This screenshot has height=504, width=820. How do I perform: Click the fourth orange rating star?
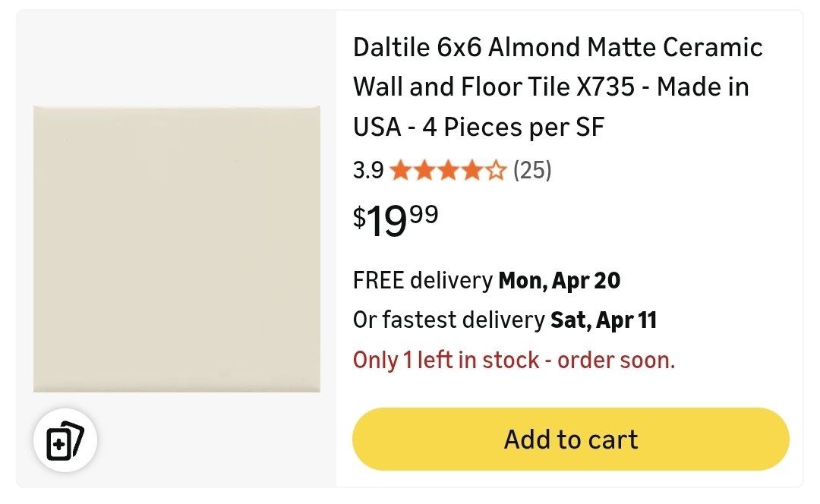[x=471, y=171]
